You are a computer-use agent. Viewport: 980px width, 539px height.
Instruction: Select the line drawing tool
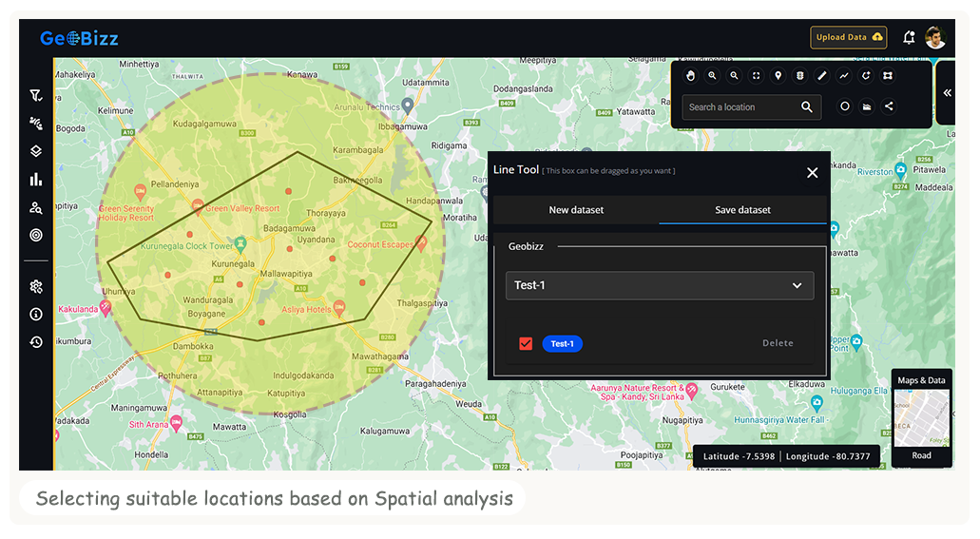tap(844, 76)
